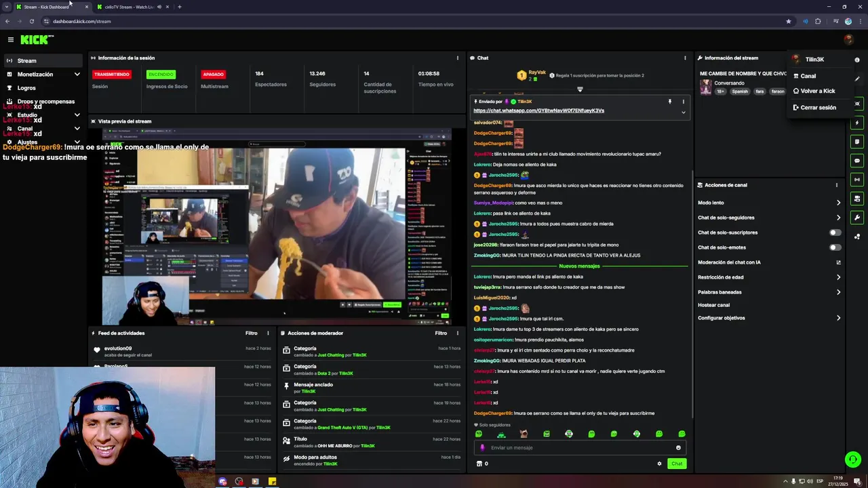Open Chat de solo-seguidores options arrow

point(838,218)
